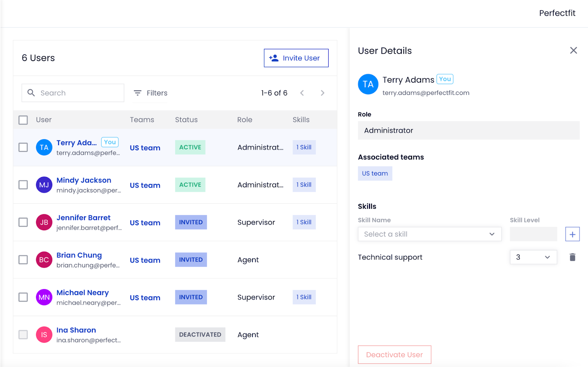Click 1 Skill badge for Terry Adams
Image resolution: width=588 pixels, height=367 pixels.
point(304,147)
